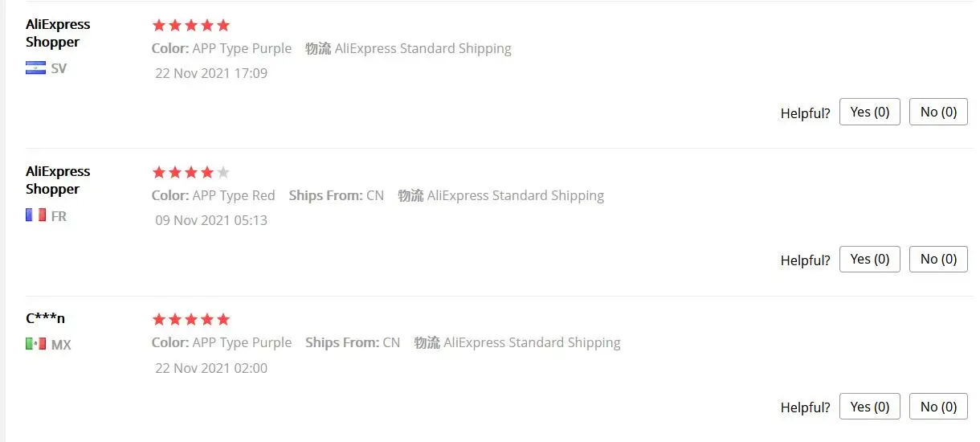Click the Mexico flag icon
The height and width of the screenshot is (442, 980).
[x=35, y=344]
